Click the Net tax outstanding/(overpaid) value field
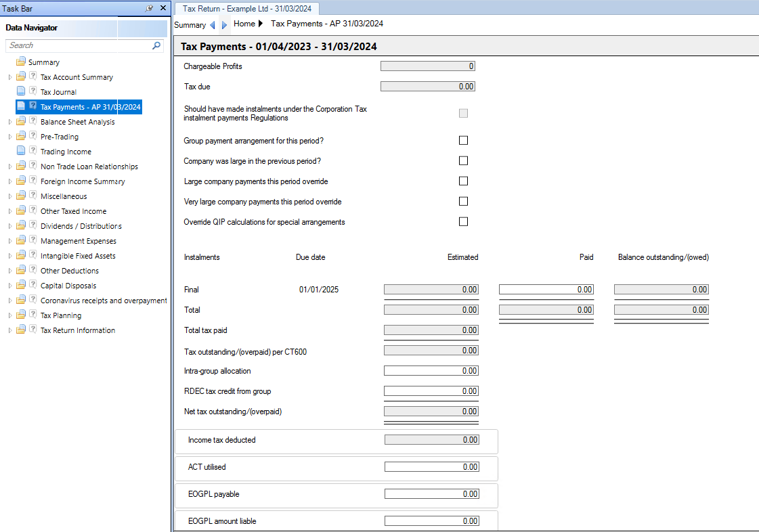759x532 pixels. click(x=431, y=412)
